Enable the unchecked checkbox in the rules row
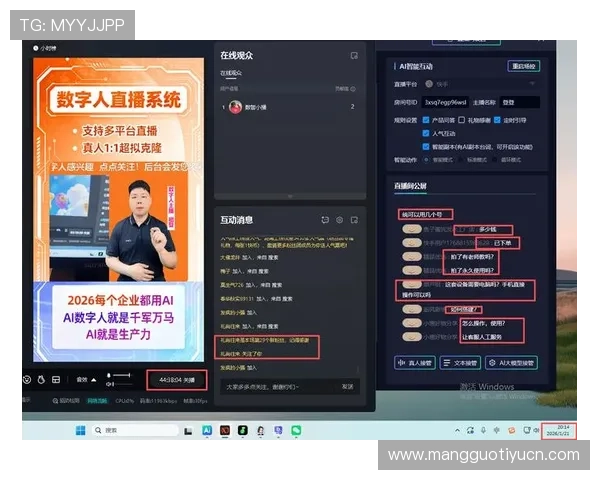This screenshot has height=480, width=600. [461, 120]
